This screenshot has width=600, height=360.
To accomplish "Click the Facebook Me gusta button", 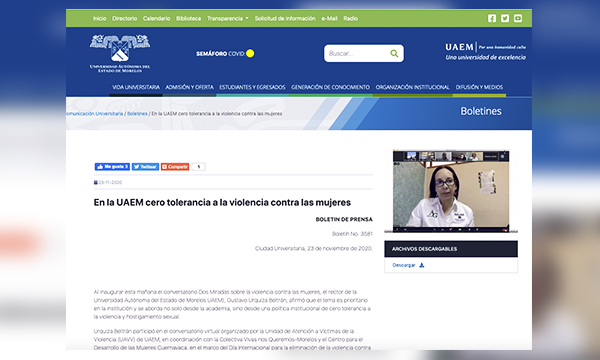I will [x=112, y=167].
